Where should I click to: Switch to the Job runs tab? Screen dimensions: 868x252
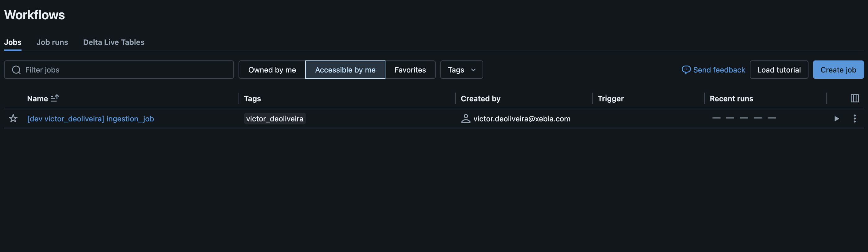(x=52, y=42)
